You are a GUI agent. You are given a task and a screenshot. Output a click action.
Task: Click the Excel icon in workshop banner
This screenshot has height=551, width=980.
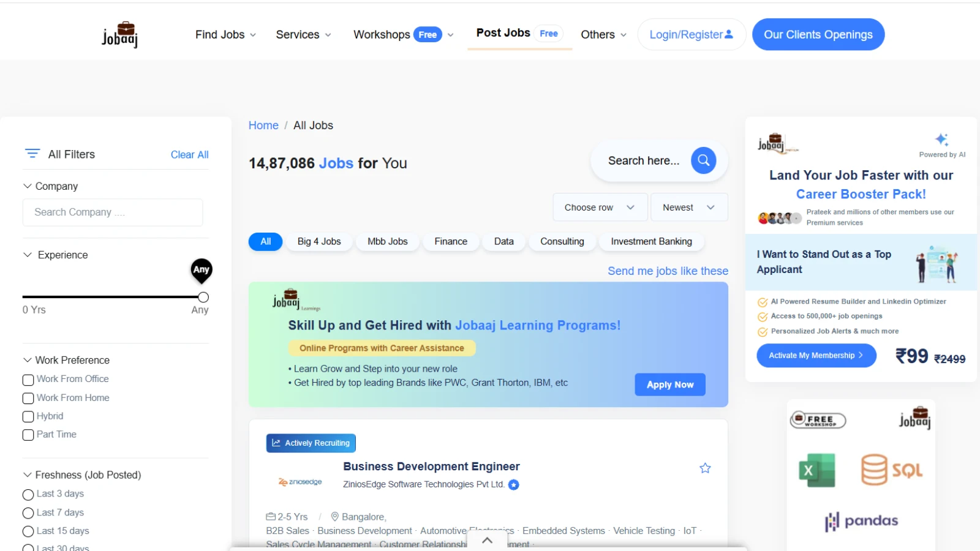(816, 470)
